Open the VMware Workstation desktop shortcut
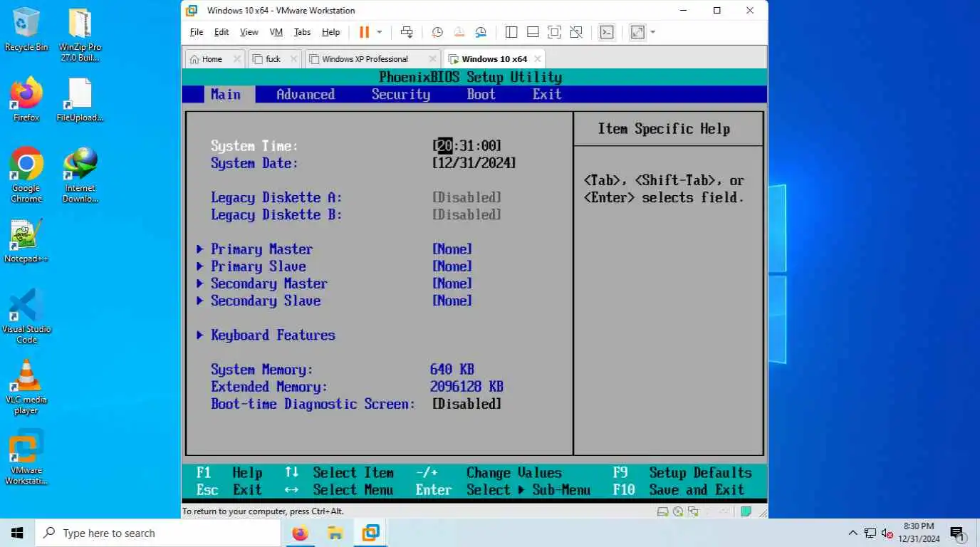 pos(26,457)
